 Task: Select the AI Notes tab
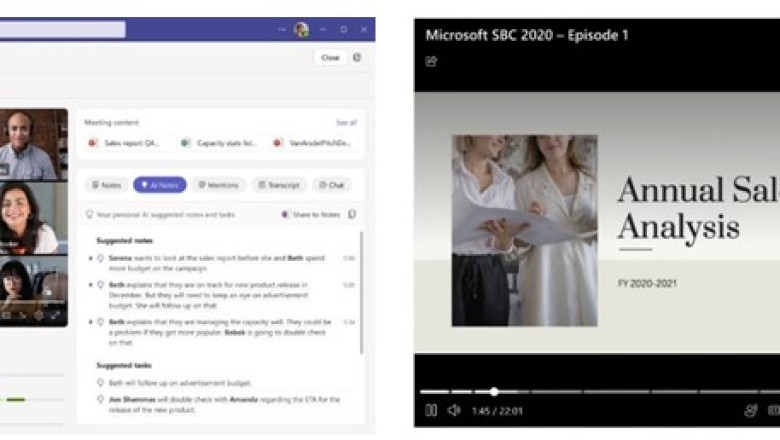pos(160,185)
